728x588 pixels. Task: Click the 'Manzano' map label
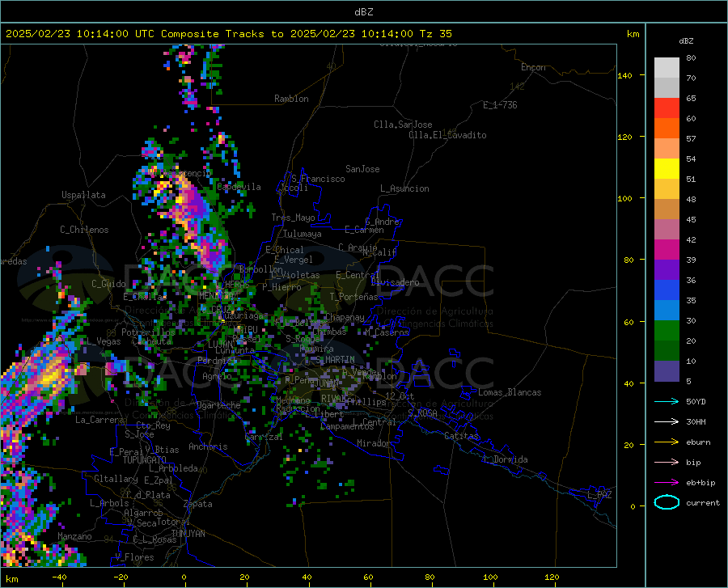[74, 536]
